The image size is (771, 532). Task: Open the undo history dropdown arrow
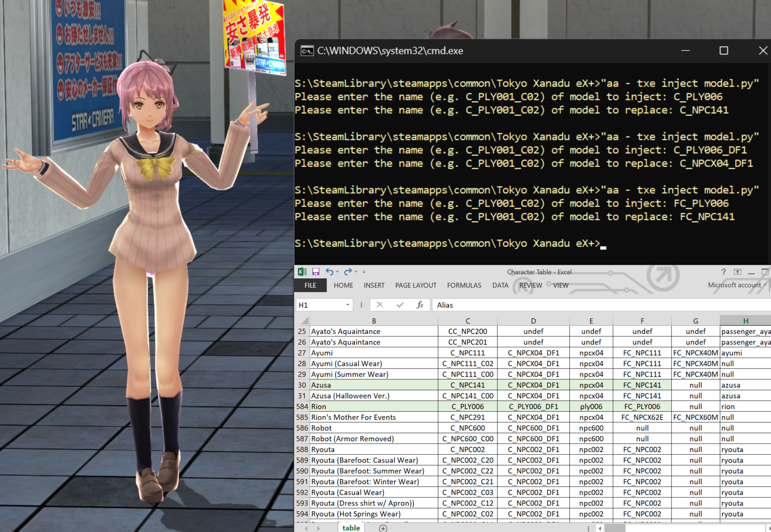click(x=337, y=272)
